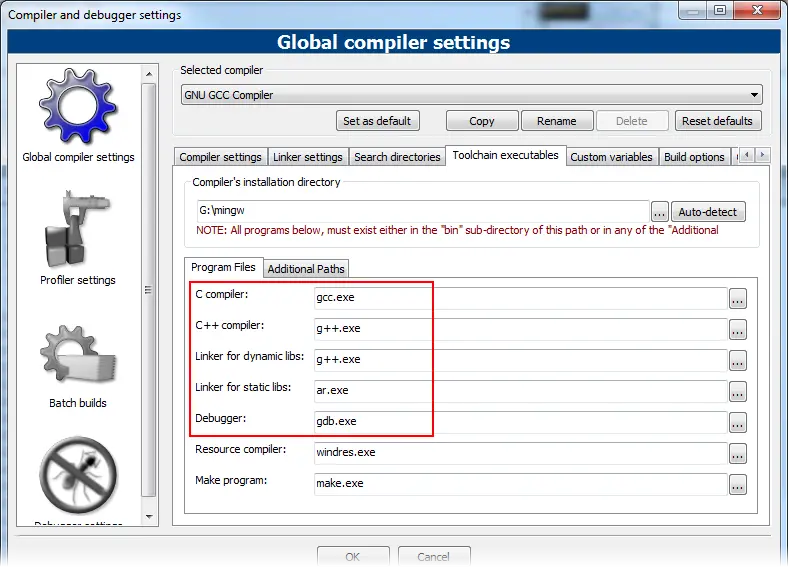The height and width of the screenshot is (584, 788).
Task: Browse for the Resource compiler executable
Action: click(738, 453)
